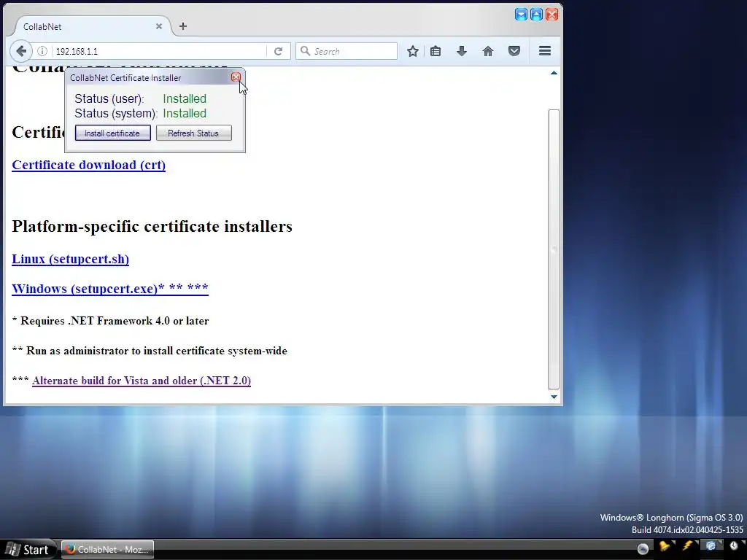
Task: Select the CollabNet tab
Action: (91, 27)
